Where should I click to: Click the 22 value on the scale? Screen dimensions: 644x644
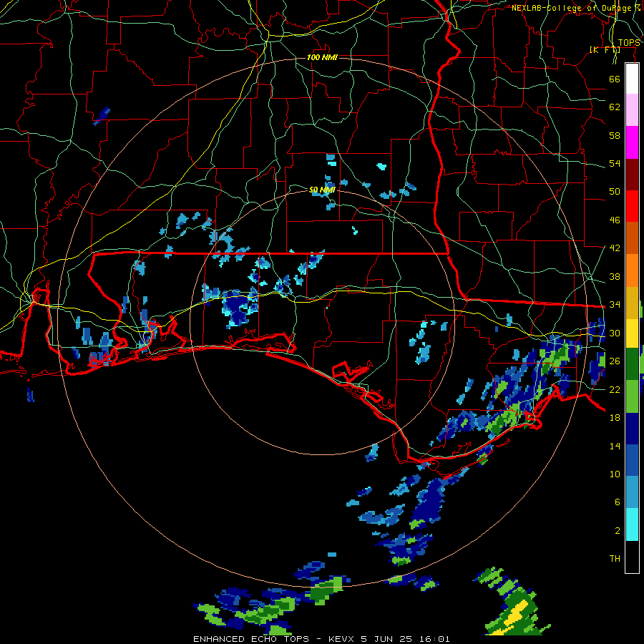[x=615, y=389]
